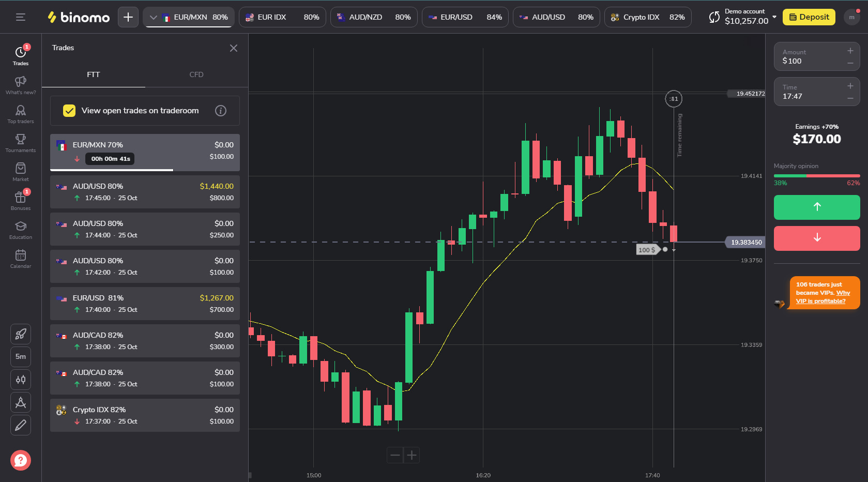Open the hamburger main menu

[21, 17]
